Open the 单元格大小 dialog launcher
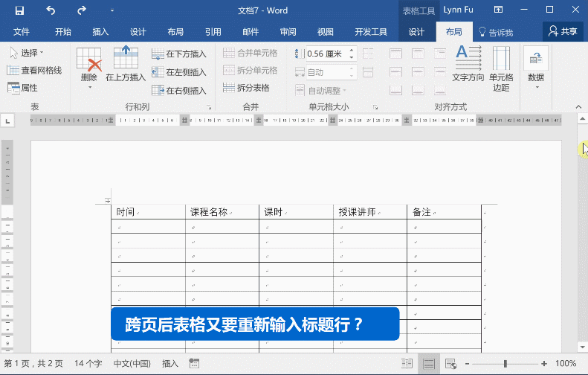This screenshot has height=375, width=588. pyautogui.click(x=375, y=107)
